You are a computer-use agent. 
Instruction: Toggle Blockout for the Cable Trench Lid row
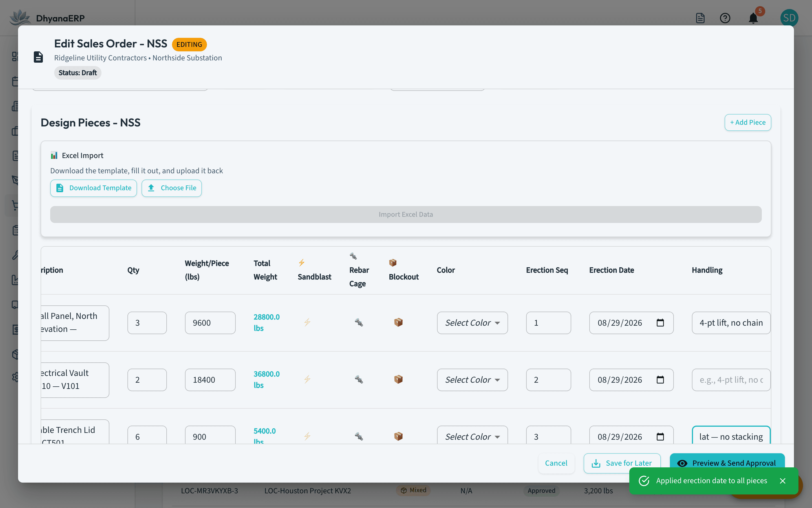(x=398, y=436)
